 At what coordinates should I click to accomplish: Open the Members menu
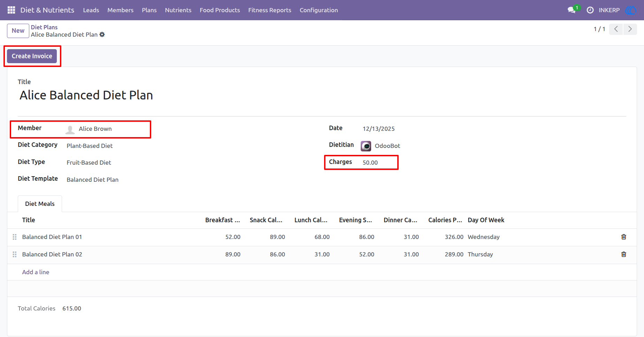[121, 10]
